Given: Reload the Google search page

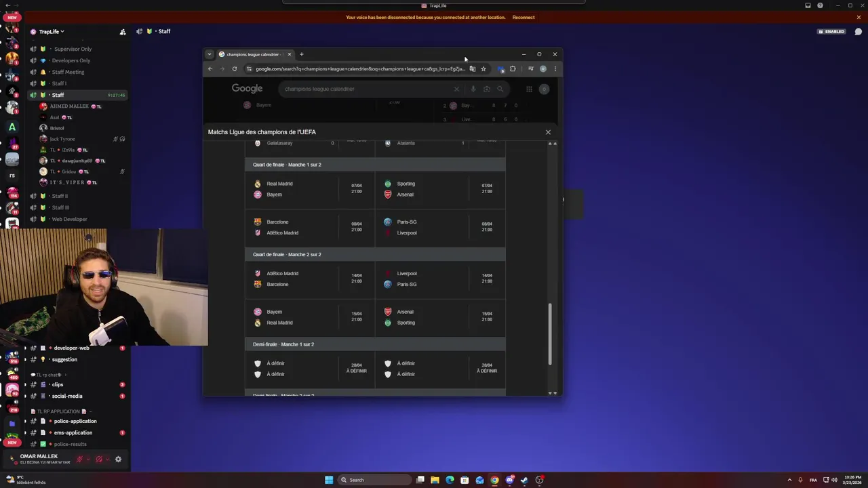Looking at the screenshot, I should [235, 68].
